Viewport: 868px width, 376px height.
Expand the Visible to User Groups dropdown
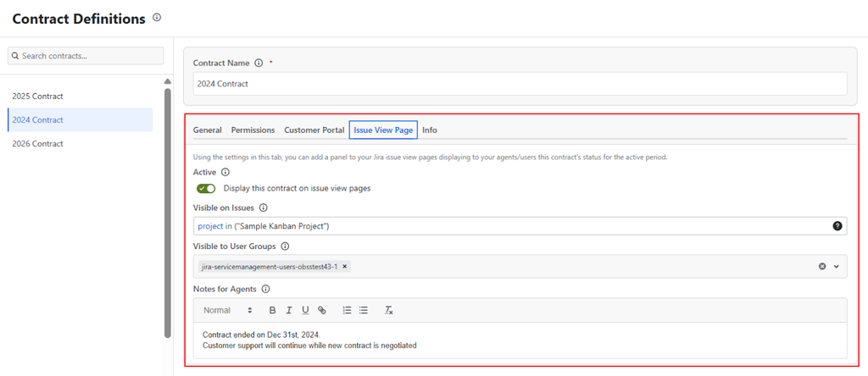coord(837,267)
